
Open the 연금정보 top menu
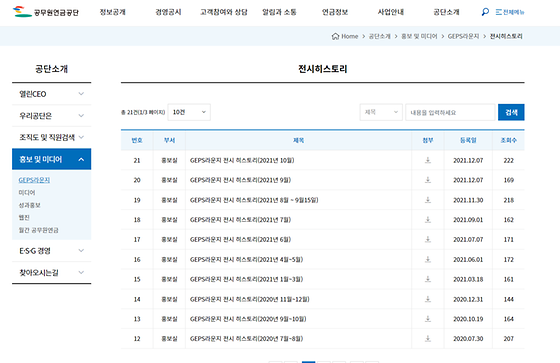(335, 12)
